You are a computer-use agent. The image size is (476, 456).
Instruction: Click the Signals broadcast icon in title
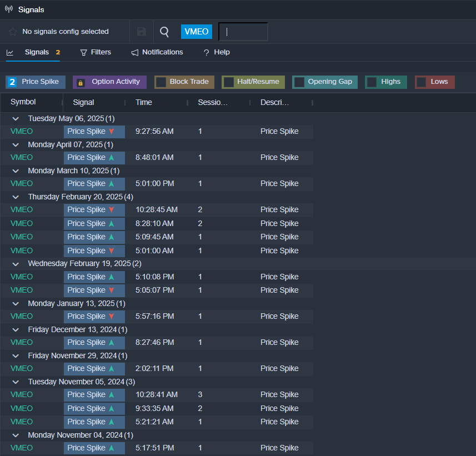tap(8, 9)
